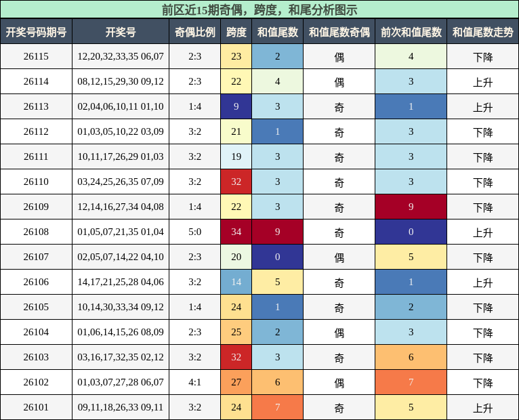
Task: Click span value 20 in row 26107
Action: coord(236,257)
